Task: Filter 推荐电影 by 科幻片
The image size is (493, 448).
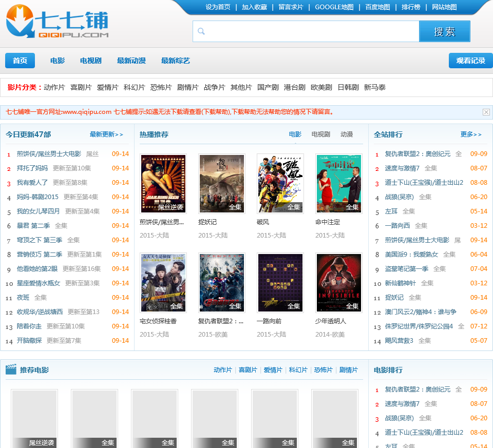Action: pos(298,370)
